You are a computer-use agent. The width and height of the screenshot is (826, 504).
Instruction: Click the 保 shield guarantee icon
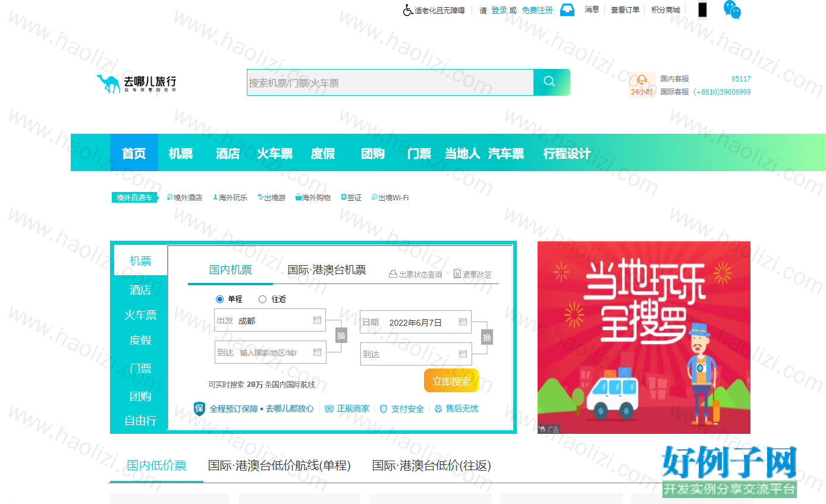199,409
